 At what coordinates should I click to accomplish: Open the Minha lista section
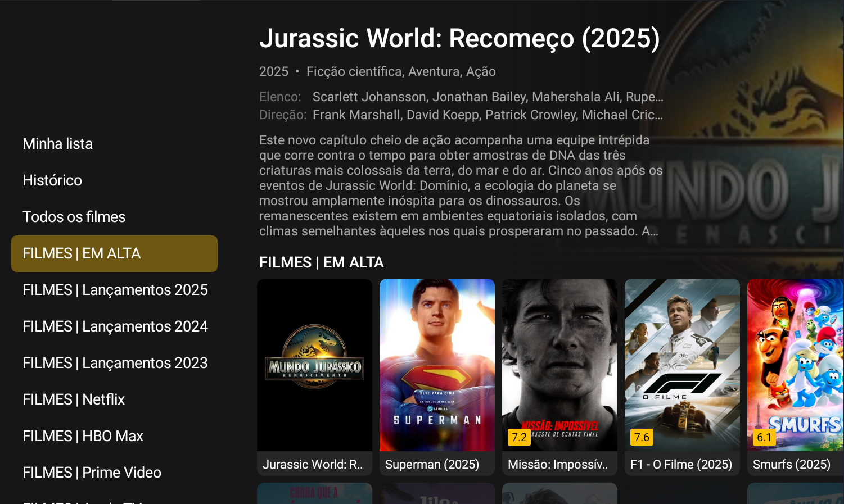click(57, 144)
